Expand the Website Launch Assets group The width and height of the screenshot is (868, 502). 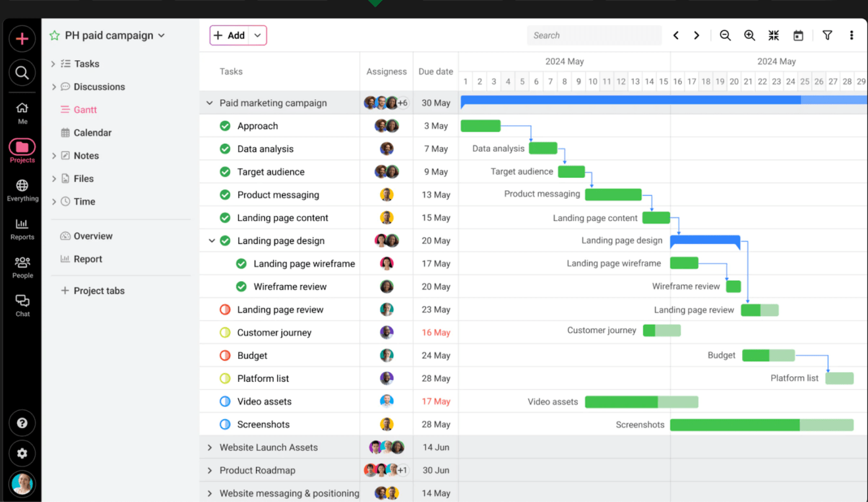point(210,447)
